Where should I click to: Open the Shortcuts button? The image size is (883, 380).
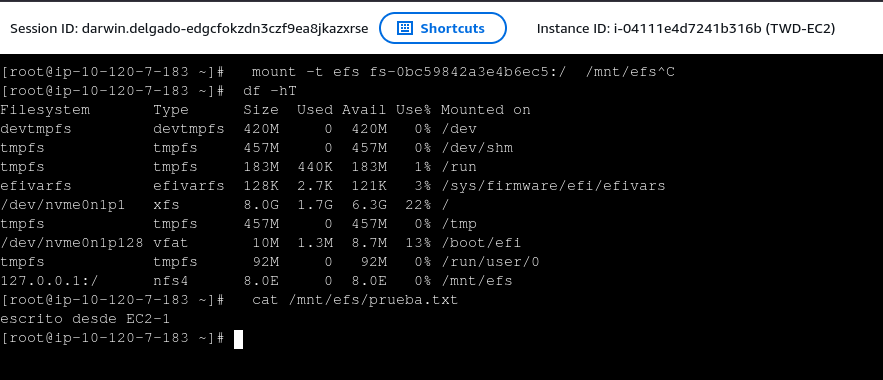click(443, 28)
